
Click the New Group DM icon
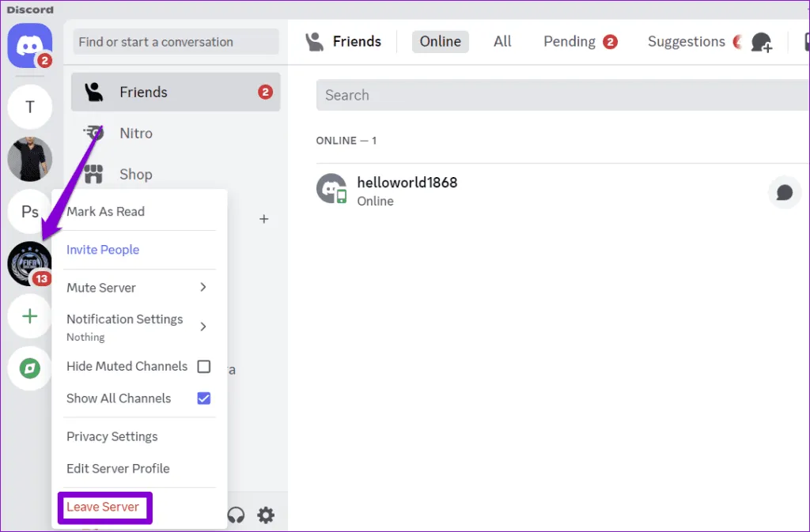pyautogui.click(x=761, y=42)
